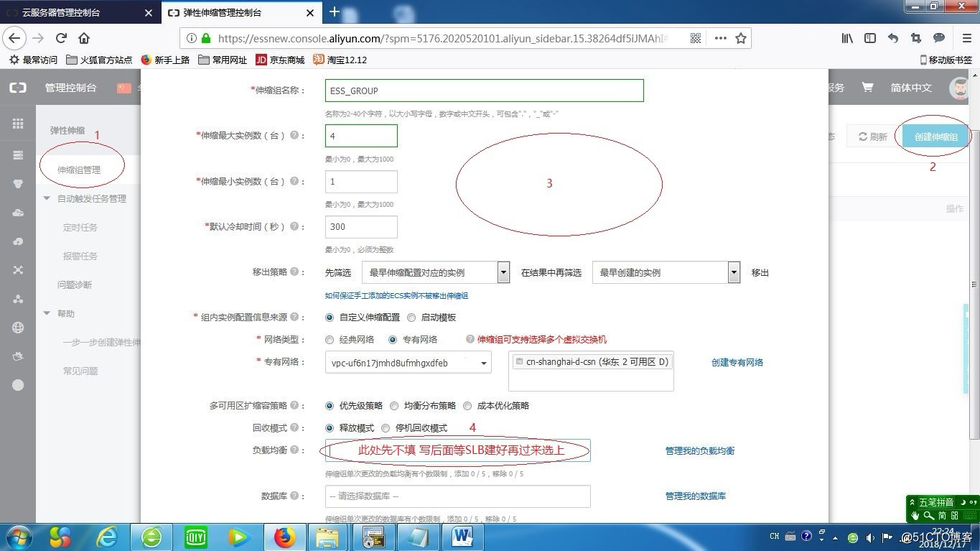The height and width of the screenshot is (551, 980).
Task: Open the page actions three-dot menu
Action: coord(720,38)
